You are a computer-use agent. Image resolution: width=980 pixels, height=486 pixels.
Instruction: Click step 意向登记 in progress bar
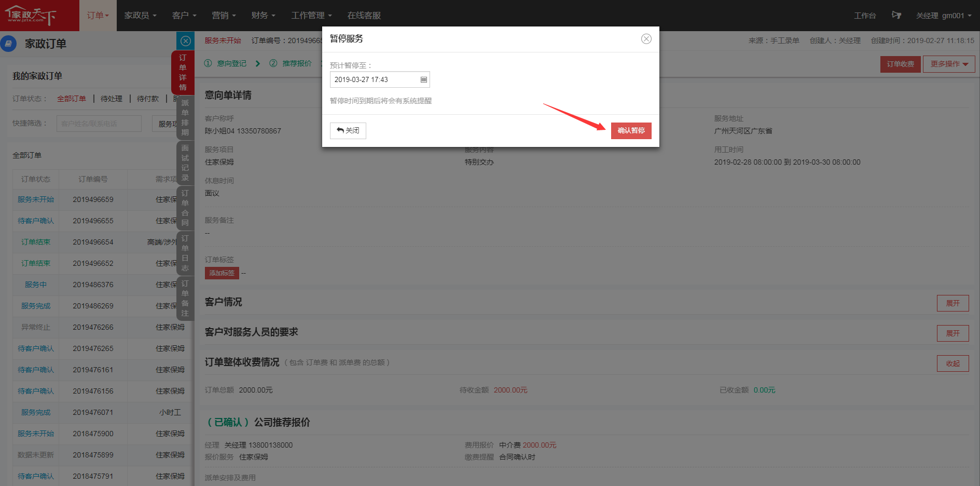click(x=226, y=63)
